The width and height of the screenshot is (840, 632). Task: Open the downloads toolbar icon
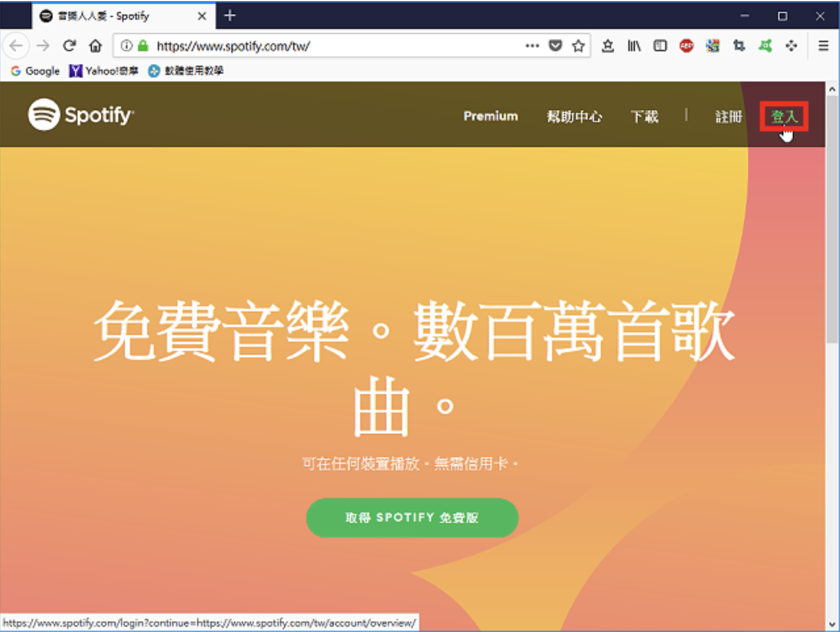pos(608,45)
